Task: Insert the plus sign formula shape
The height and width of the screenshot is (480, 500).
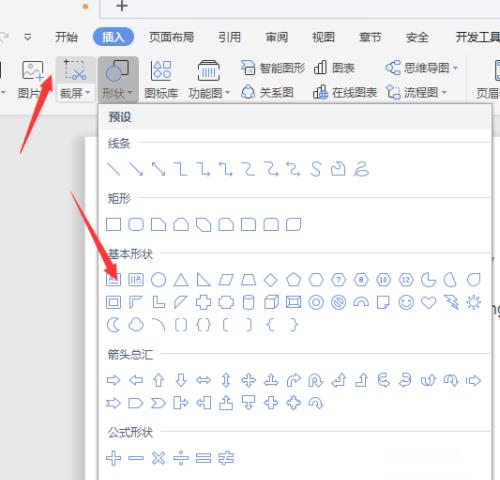Action: (113, 458)
